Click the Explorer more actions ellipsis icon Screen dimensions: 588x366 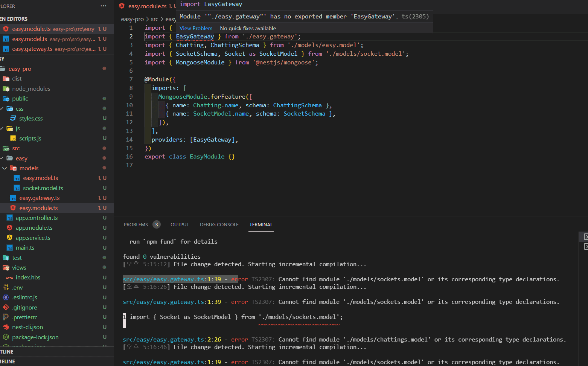[x=104, y=6]
